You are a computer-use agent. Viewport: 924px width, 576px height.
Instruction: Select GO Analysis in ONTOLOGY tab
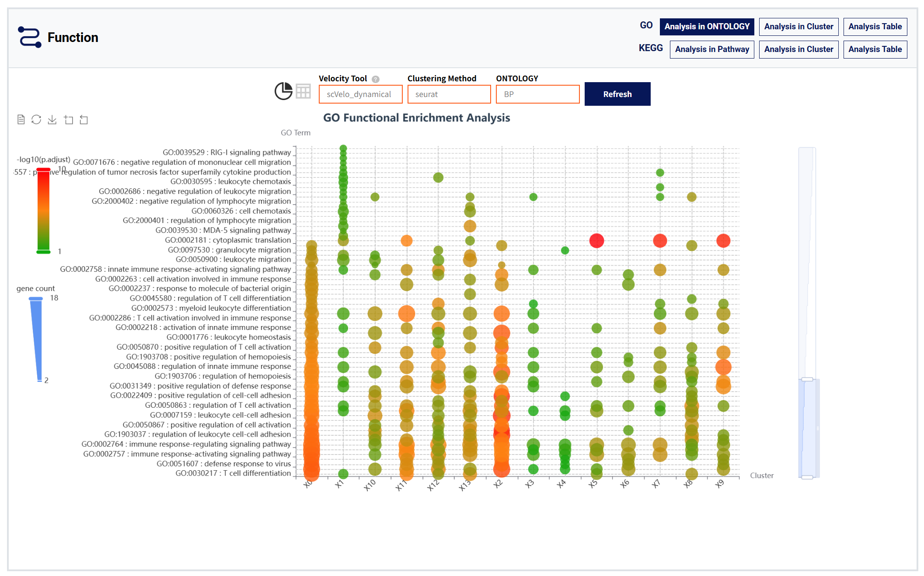click(707, 27)
